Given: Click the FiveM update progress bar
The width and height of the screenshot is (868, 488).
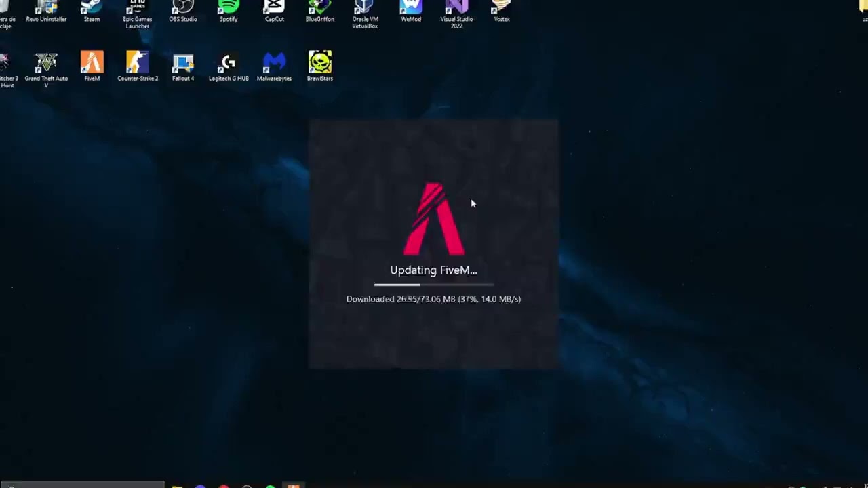Looking at the screenshot, I should (x=433, y=285).
